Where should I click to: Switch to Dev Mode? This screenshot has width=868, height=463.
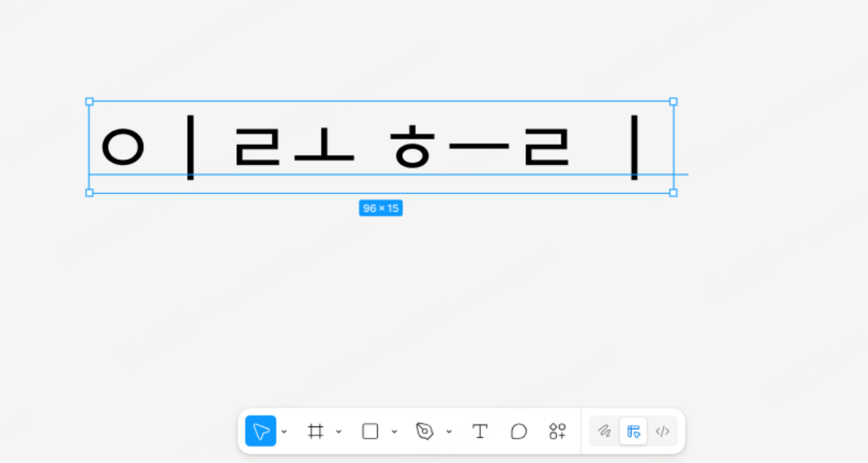tap(663, 430)
